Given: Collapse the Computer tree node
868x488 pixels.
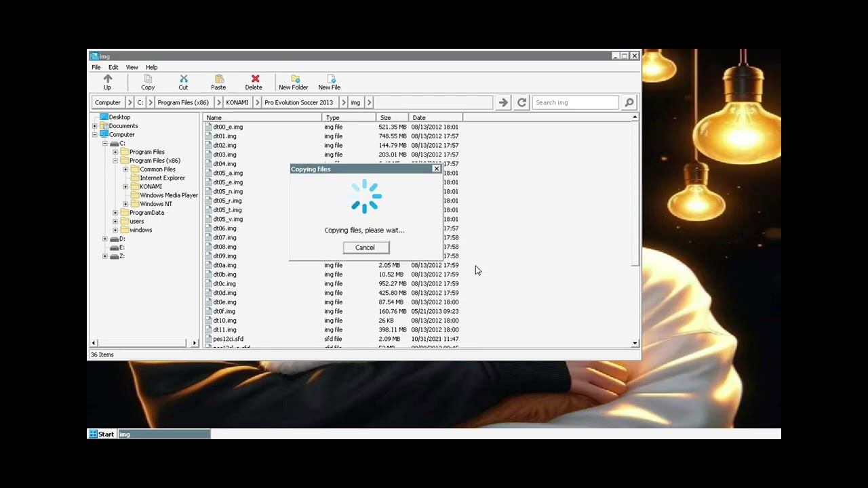Looking at the screenshot, I should pos(95,134).
